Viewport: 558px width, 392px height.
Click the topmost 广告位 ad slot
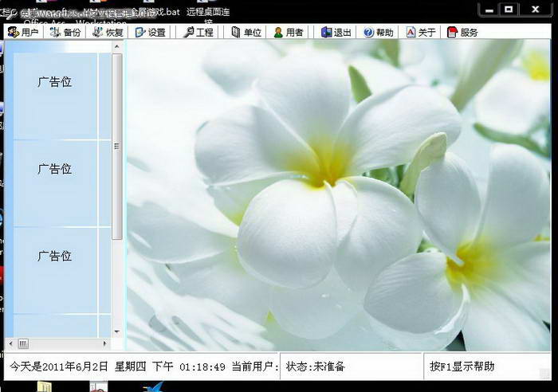pyautogui.click(x=55, y=82)
